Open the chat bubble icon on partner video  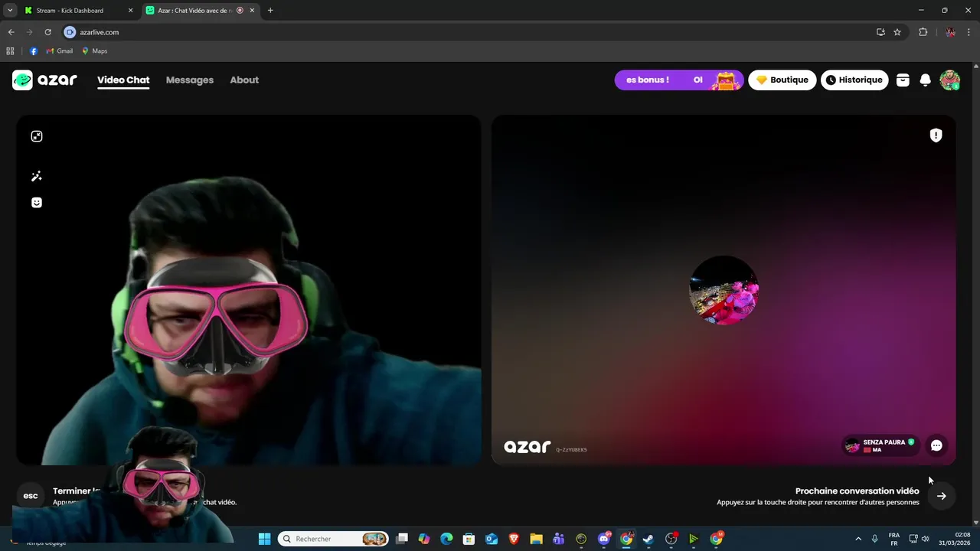(936, 445)
